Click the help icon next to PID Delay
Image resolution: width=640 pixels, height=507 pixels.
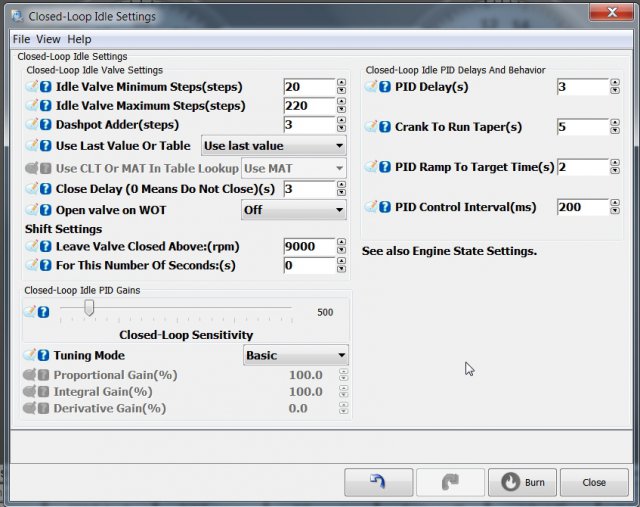pos(385,87)
